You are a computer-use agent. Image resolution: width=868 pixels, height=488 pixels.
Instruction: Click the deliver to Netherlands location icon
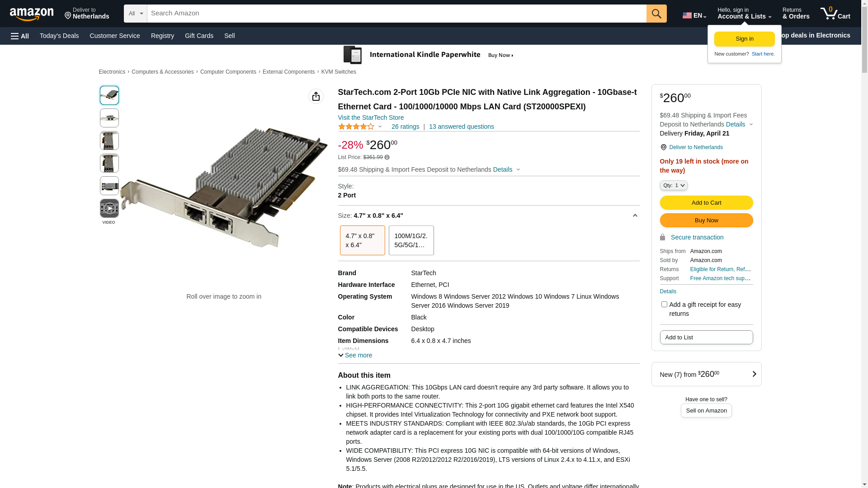[x=663, y=147]
